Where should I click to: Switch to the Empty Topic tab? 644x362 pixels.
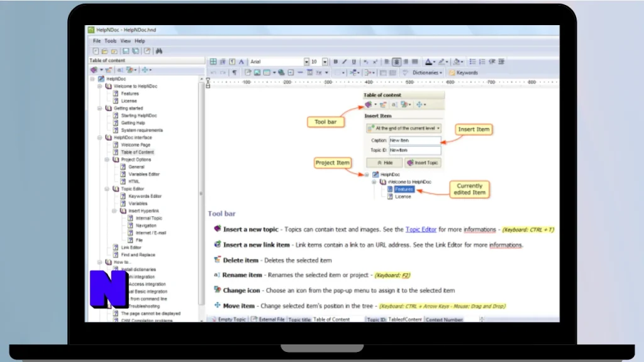229,319
